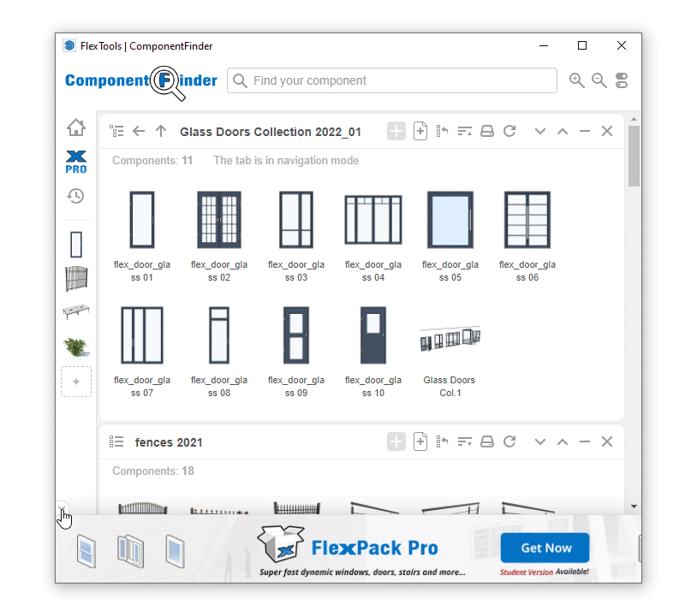
Task: Select flex_door_glass 07 thumbnail
Action: click(142, 335)
